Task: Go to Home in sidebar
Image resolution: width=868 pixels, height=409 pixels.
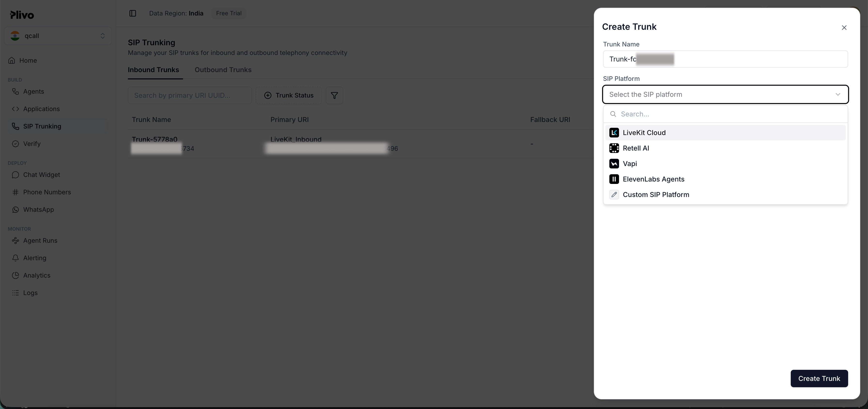Action: (x=57, y=61)
